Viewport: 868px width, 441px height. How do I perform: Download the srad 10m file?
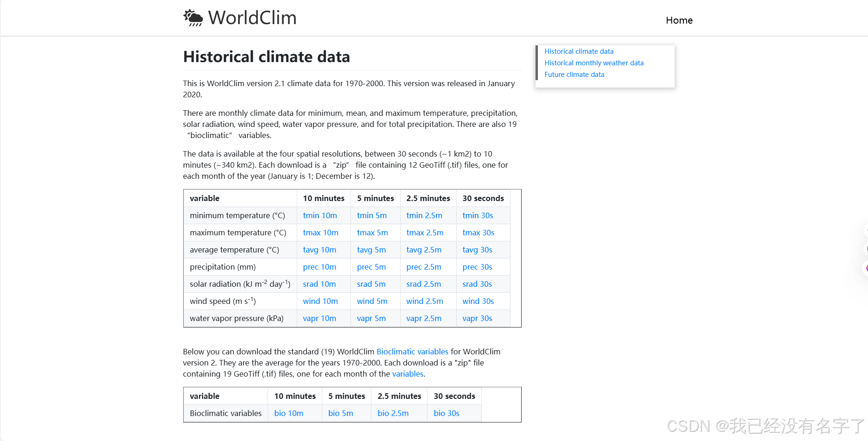pos(319,284)
